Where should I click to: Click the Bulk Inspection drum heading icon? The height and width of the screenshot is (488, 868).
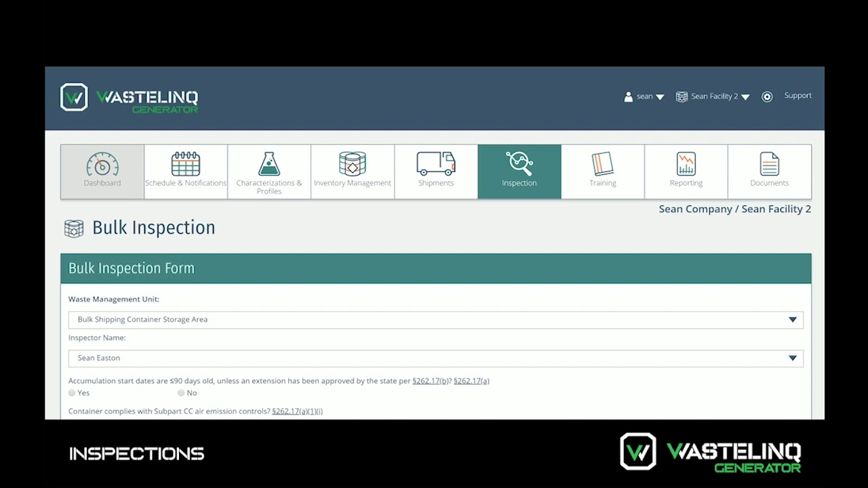click(74, 228)
